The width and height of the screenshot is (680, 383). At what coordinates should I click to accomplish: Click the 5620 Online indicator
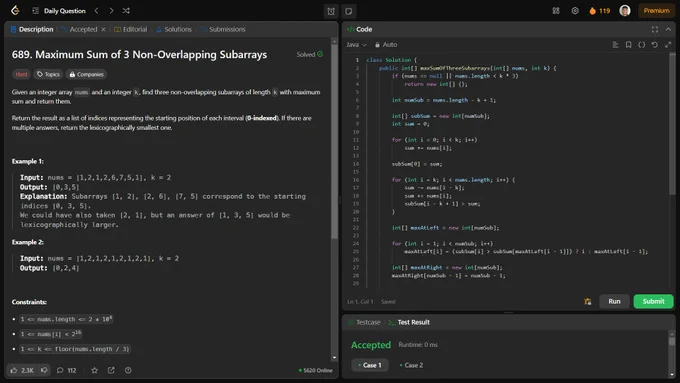point(315,370)
